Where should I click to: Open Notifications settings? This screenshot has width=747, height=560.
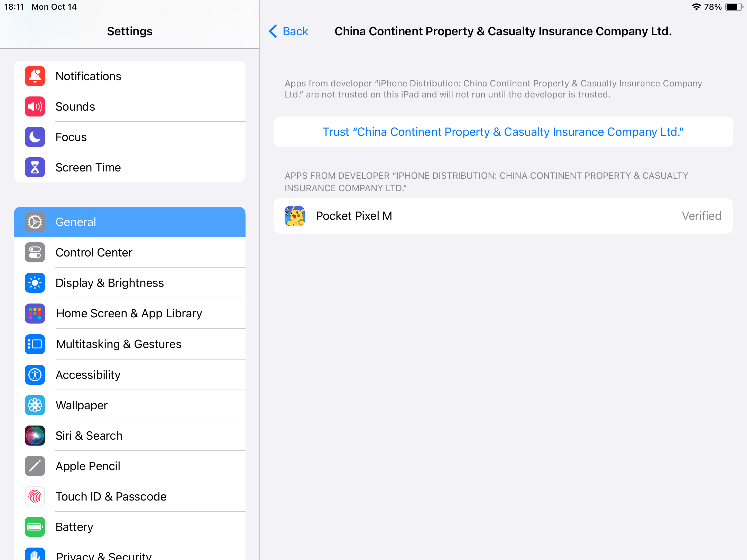tap(130, 76)
